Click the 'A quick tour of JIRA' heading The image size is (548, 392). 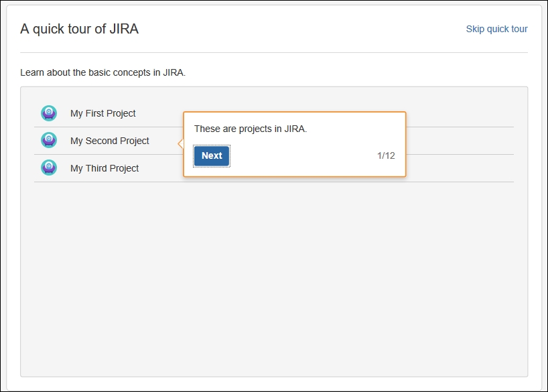coord(79,29)
